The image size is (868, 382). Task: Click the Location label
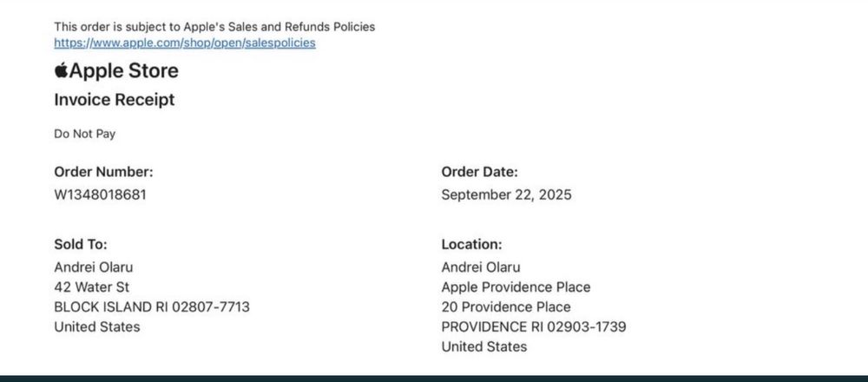[471, 245]
